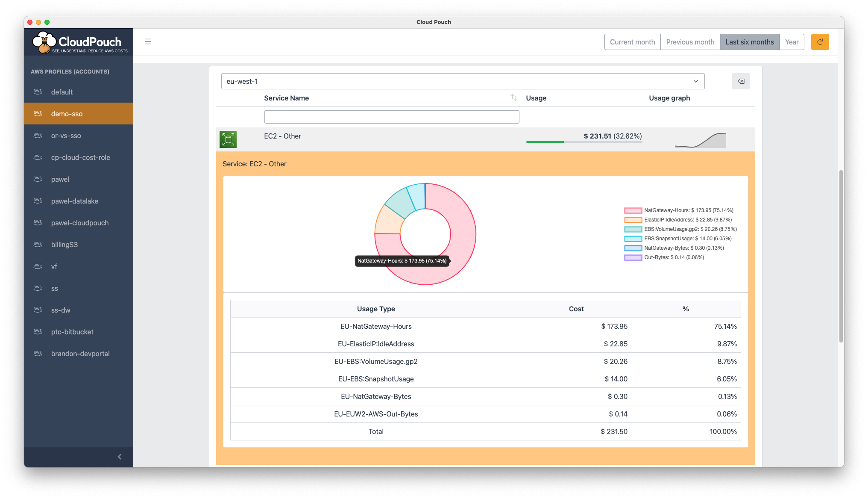Open the eu-west-1 region dropdown
Viewport: 868px width, 499px height.
(x=463, y=81)
